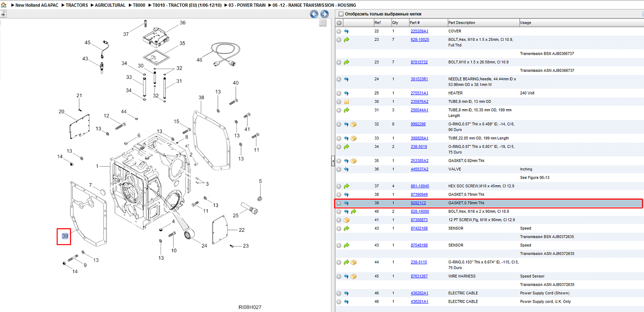Click the green arrow icon for part 628-10025
The width and height of the screenshot is (644, 312).
point(346,40)
